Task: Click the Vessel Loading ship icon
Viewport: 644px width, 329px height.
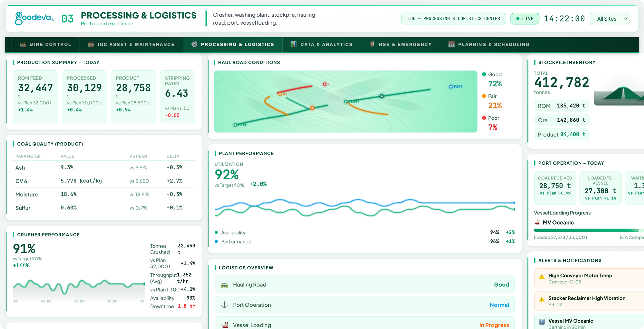Action: pyautogui.click(x=225, y=325)
